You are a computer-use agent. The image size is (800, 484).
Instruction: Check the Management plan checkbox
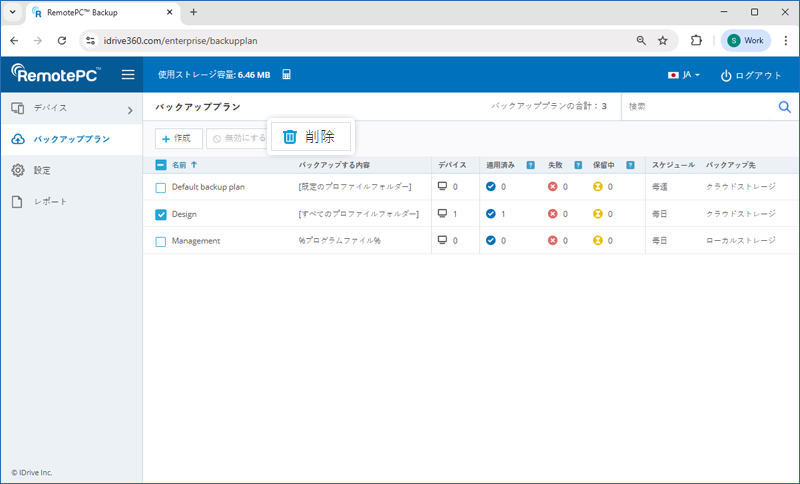click(x=161, y=242)
